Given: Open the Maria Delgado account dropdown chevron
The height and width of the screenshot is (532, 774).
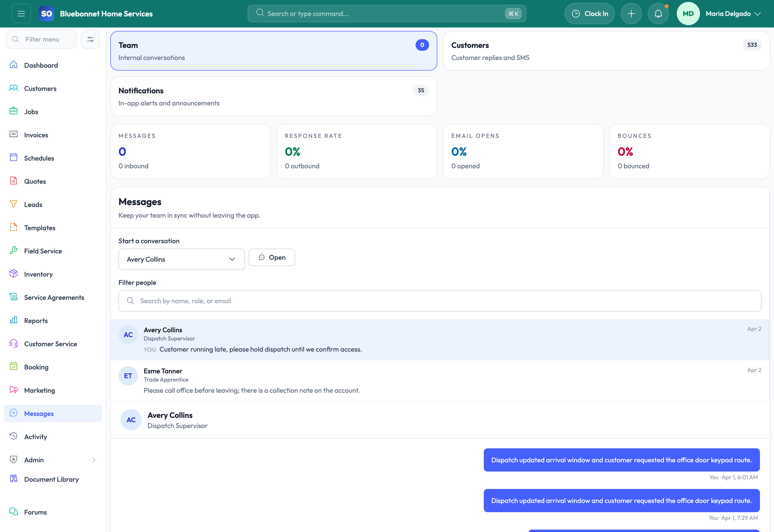Looking at the screenshot, I should [758, 14].
